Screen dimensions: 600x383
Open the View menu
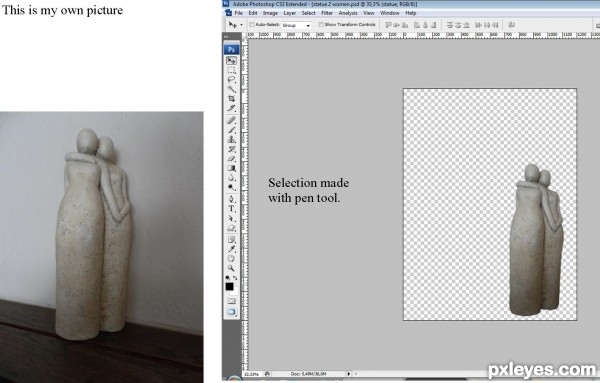coord(368,13)
